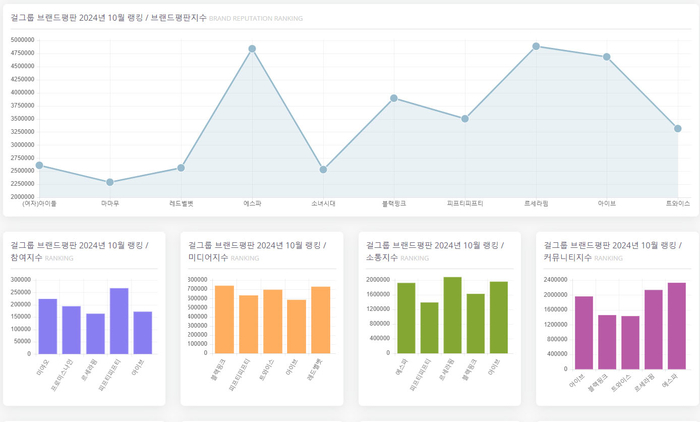The width and height of the screenshot is (700, 422).
Task: Click the (여자)아이들 x-axis label of line chart
Action: [39, 204]
